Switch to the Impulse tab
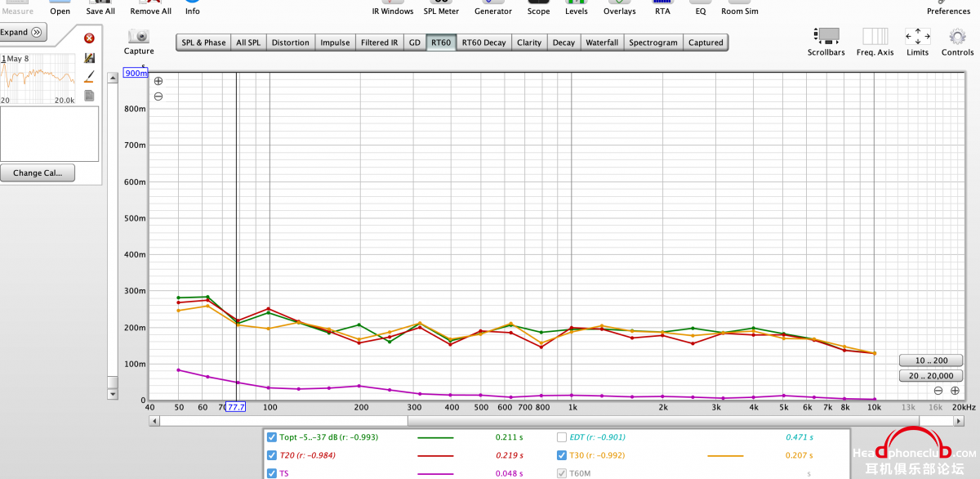Image resolution: width=980 pixels, height=479 pixels. point(335,43)
